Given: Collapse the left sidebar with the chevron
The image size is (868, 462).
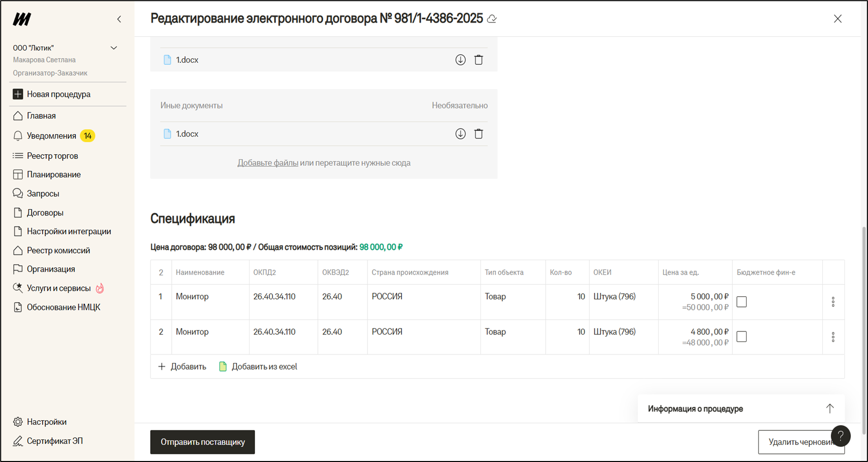Looking at the screenshot, I should pos(119,19).
